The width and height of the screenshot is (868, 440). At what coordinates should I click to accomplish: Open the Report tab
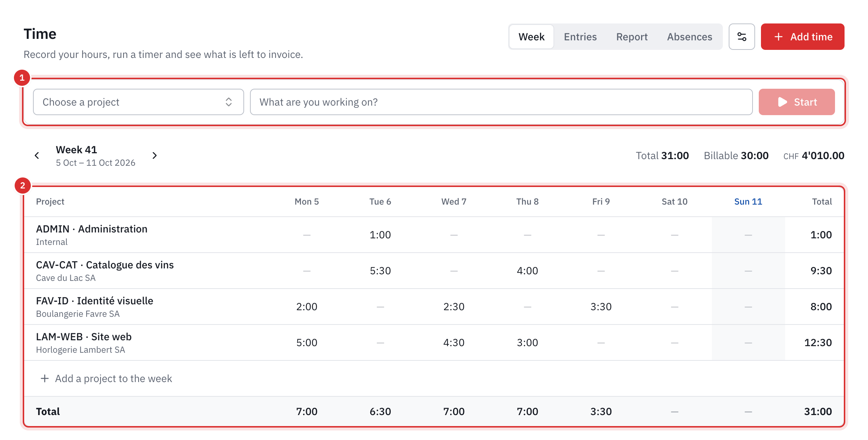point(632,37)
